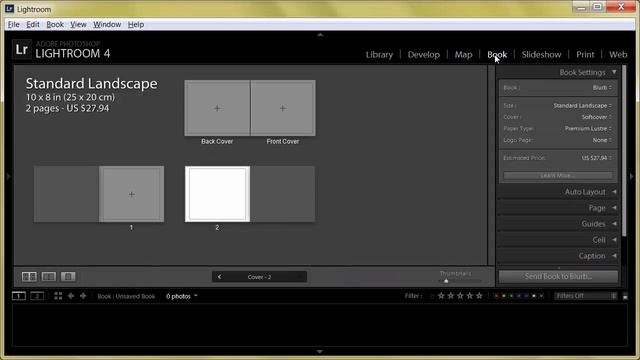The image size is (640, 360).
Task: Filter by green color label
Action: tap(511, 296)
